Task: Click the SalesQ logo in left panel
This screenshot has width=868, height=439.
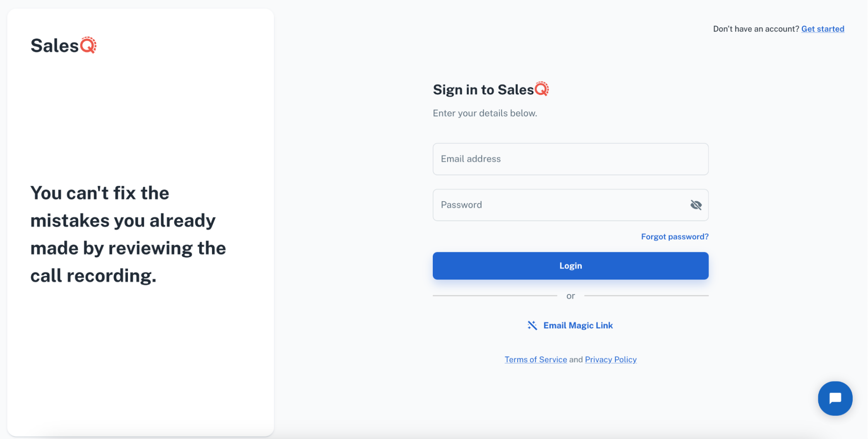Action: click(x=63, y=45)
